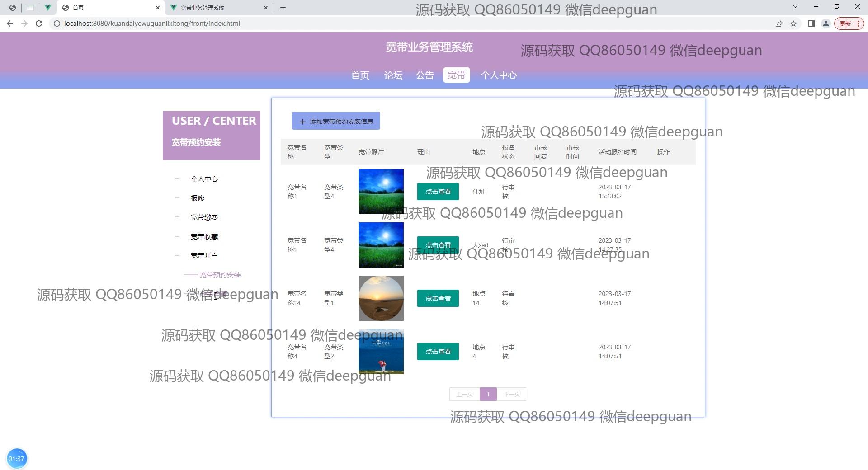Close the 首页 browser tab
This screenshot has height=470, width=868.
coord(158,8)
